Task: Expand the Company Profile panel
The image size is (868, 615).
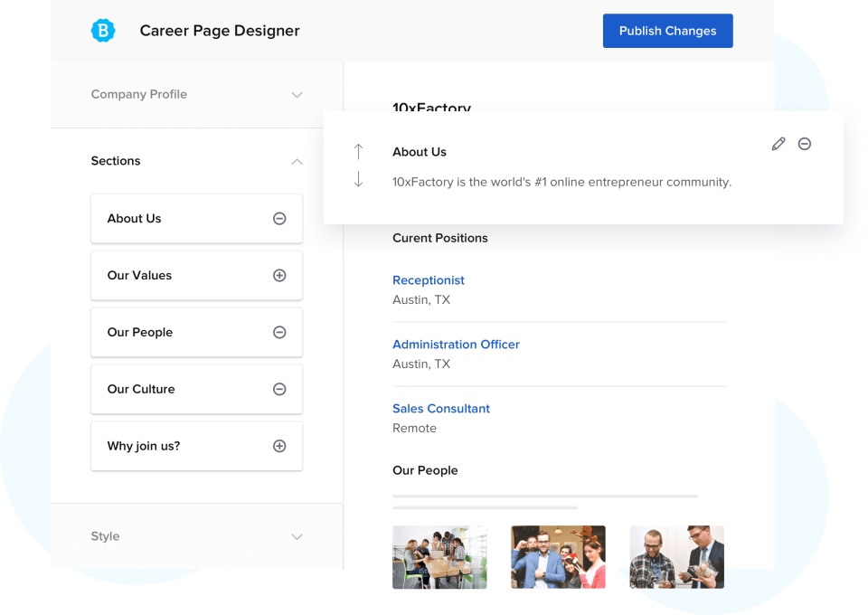Action: (x=297, y=94)
